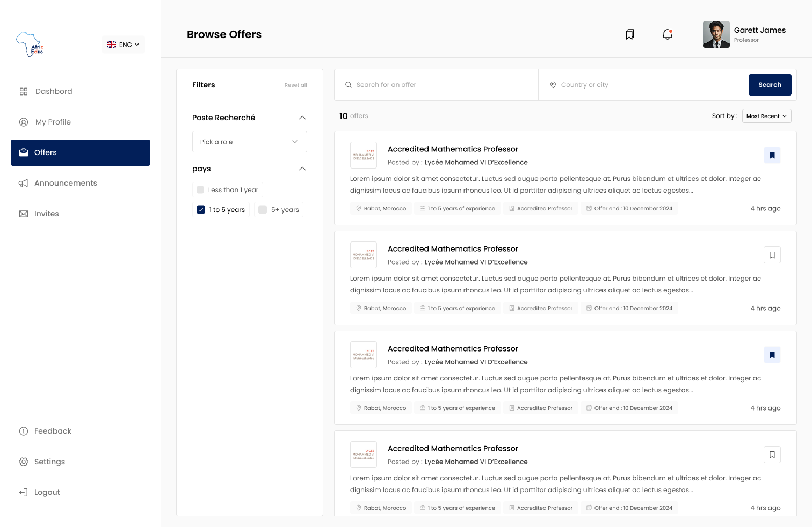
Task: Click the Logout arrow icon
Action: coord(24,492)
